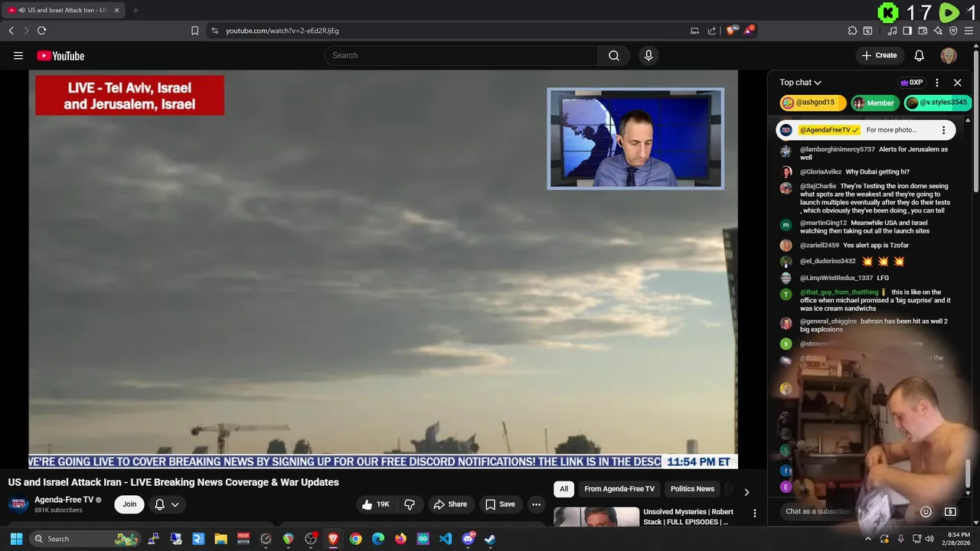Click the chat scrollbar track
This screenshot has height=551, width=980.
coord(968,306)
